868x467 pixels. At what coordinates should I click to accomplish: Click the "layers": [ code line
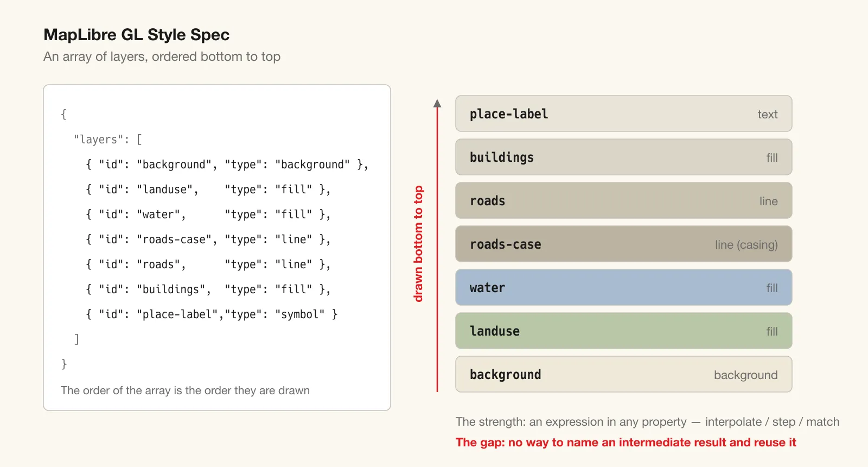tap(108, 140)
